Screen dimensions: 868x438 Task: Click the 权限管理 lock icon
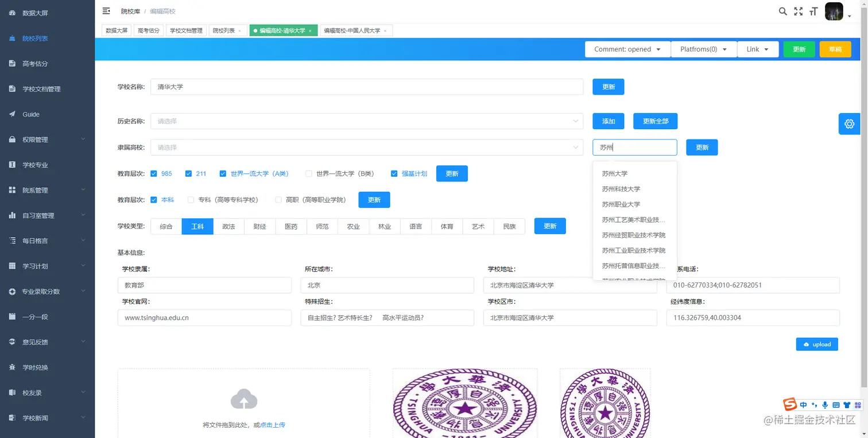pyautogui.click(x=12, y=139)
